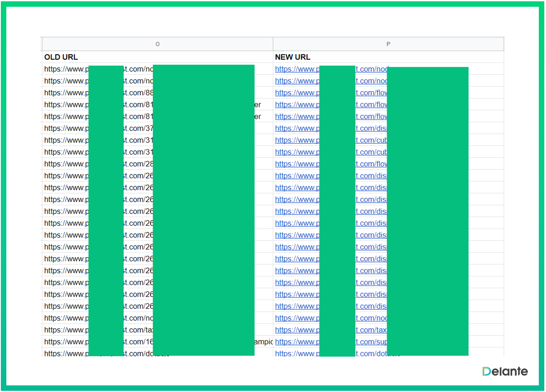This screenshot has width=546, height=392.
Task: Open the bottom partially visible NEW URL link
Action: pyautogui.click(x=297, y=353)
